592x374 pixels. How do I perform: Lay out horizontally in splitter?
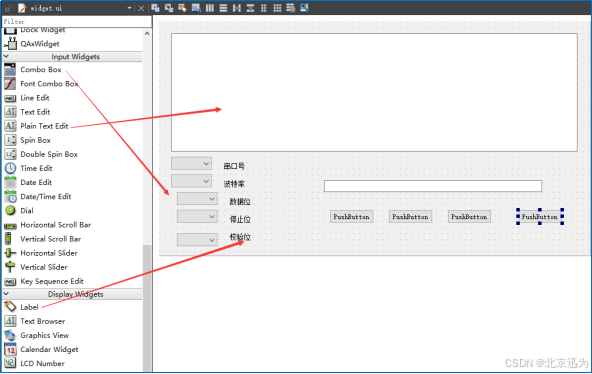(x=237, y=8)
